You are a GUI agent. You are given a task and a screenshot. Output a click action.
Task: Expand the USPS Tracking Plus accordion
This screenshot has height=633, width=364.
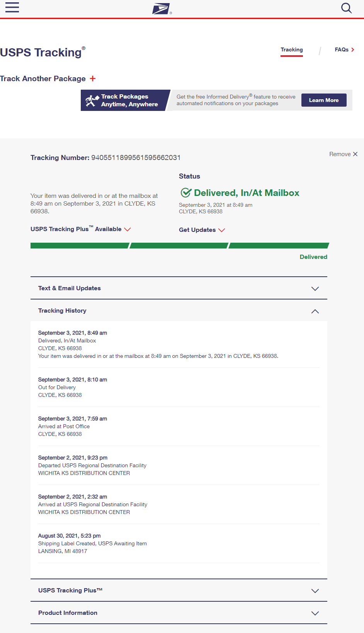315,591
